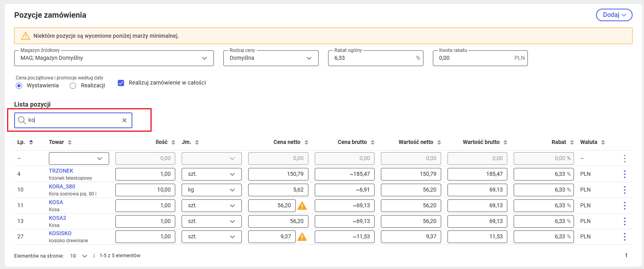Open the Dodaj button menu
Viewport: 644px width, 269px height.
click(614, 15)
